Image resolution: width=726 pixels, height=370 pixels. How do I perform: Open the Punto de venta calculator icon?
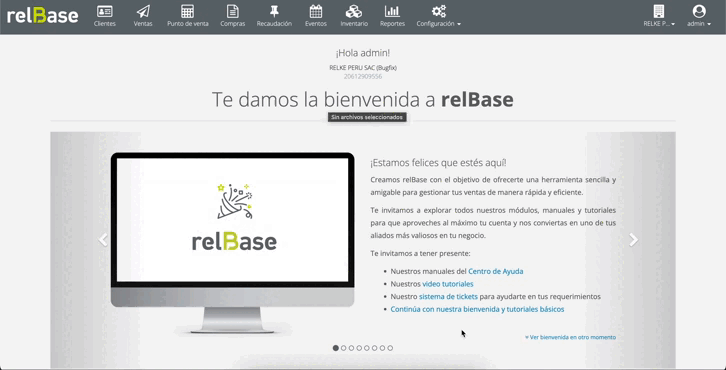coord(188,11)
